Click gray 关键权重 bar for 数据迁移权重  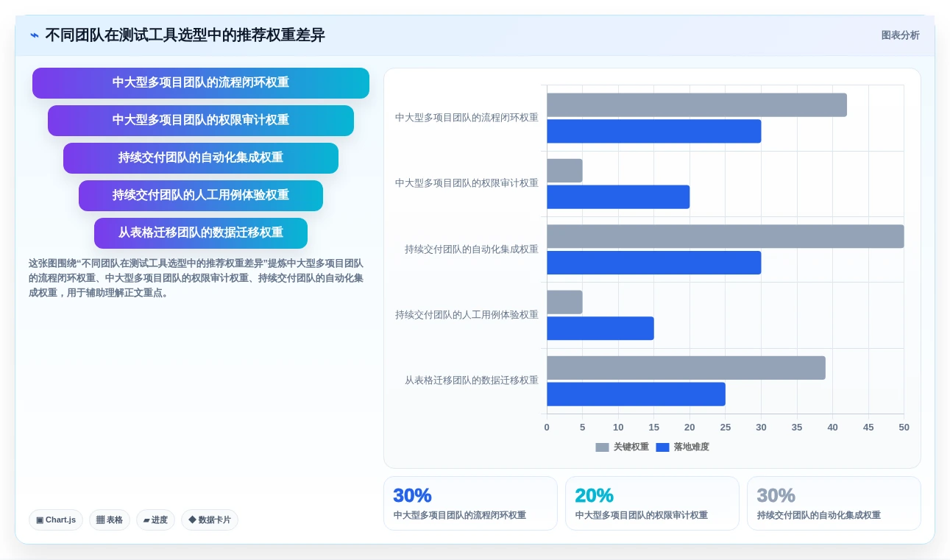[x=686, y=368]
